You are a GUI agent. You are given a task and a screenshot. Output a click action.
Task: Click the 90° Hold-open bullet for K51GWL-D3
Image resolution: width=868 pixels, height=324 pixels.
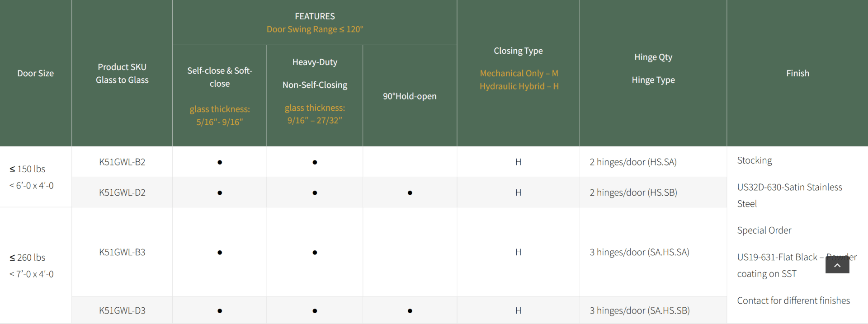tap(410, 311)
